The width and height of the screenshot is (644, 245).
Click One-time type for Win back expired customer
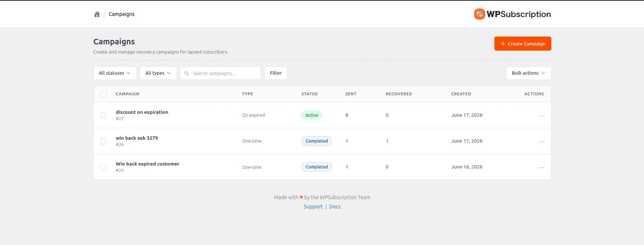[251, 167]
